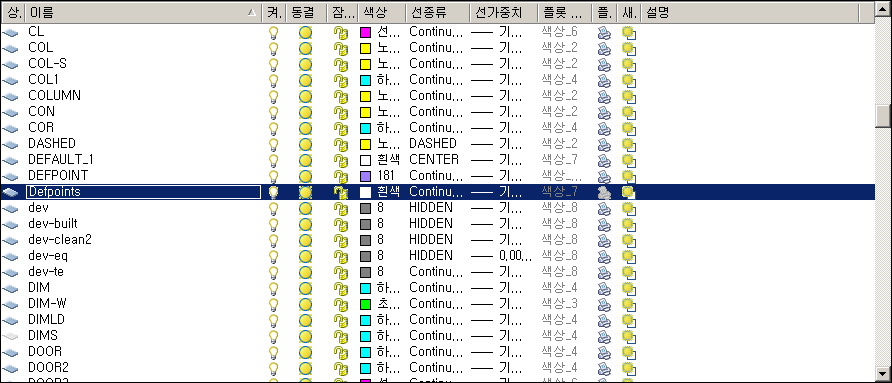Open lineweight setting for layer CON
The height and width of the screenshot is (383, 892).
(x=498, y=112)
